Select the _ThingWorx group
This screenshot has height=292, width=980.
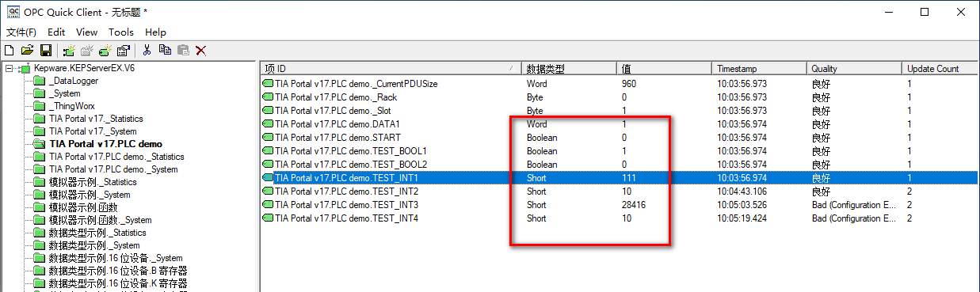coord(71,106)
